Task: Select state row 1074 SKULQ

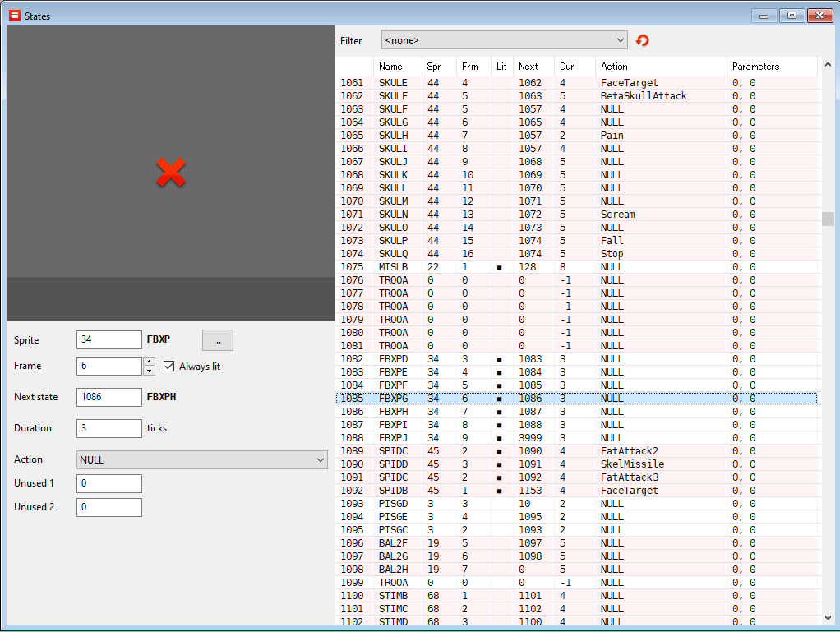Action: click(576, 254)
